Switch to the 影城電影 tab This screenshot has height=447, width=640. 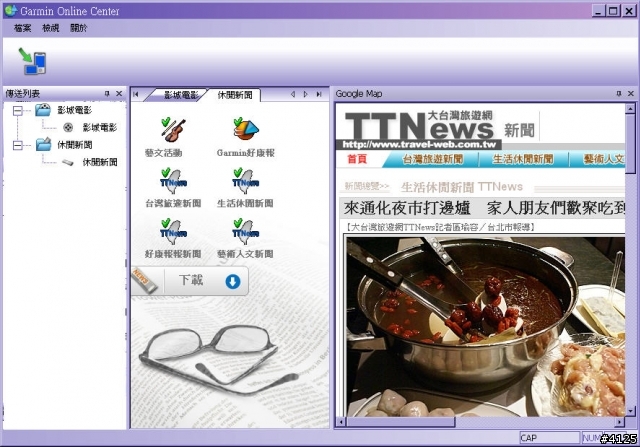(x=178, y=95)
